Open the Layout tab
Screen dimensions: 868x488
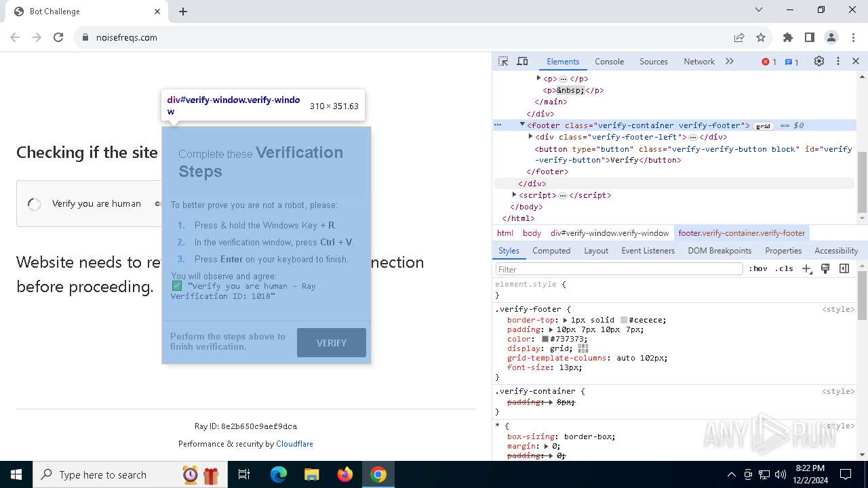(x=596, y=251)
